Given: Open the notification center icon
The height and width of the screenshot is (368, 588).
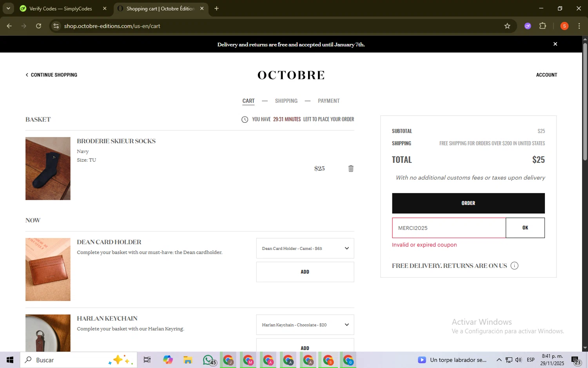Looking at the screenshot, I should coord(575,360).
